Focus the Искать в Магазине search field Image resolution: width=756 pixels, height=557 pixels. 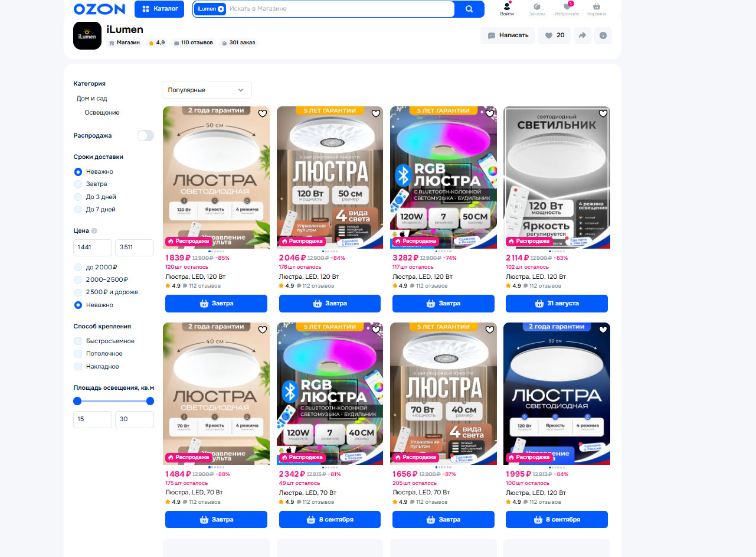click(340, 9)
